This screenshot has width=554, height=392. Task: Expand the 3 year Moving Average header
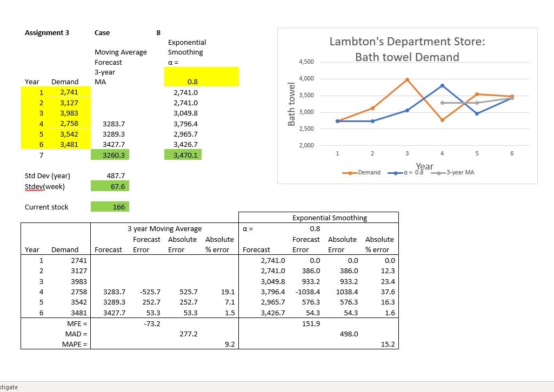point(164,228)
